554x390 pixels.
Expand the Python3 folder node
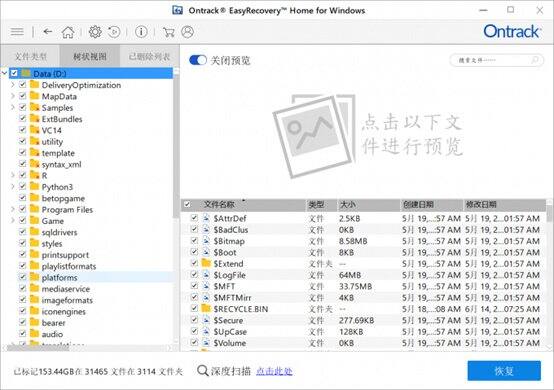[x=13, y=186]
